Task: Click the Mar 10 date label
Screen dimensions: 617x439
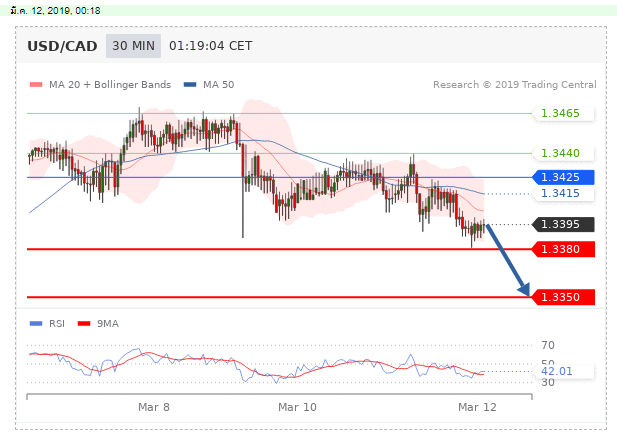Action: point(297,407)
